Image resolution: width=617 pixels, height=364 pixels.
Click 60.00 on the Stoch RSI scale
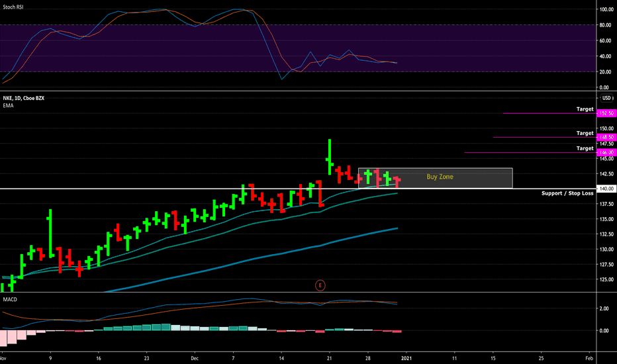coord(606,40)
